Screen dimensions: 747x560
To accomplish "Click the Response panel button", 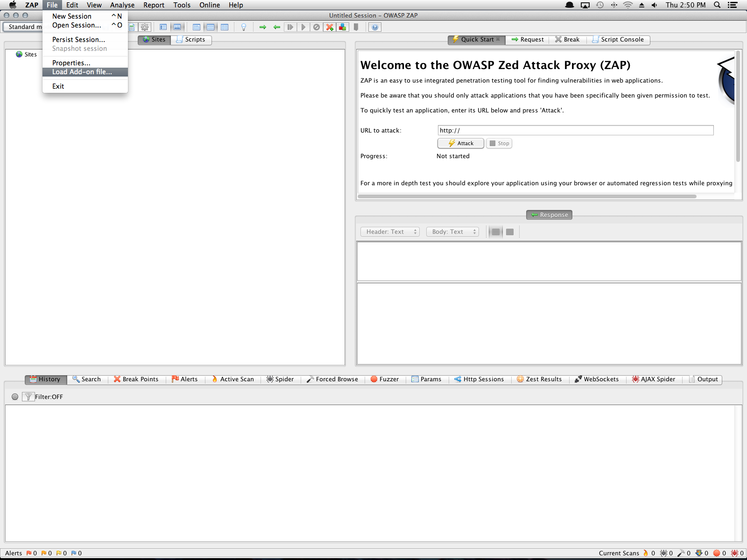I will pos(549,215).
